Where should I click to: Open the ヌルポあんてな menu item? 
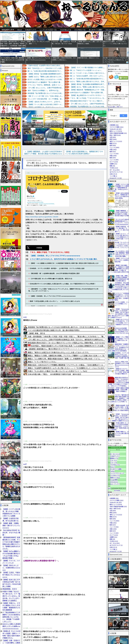80,30
